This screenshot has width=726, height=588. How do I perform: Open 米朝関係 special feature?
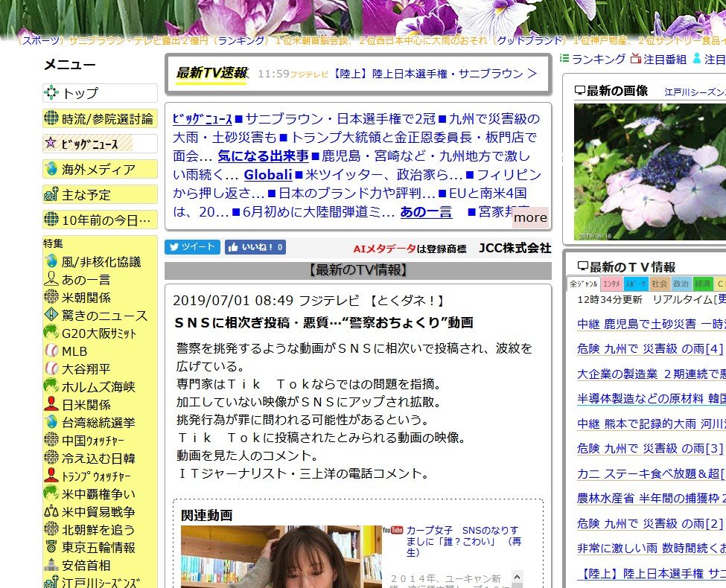click(86, 297)
